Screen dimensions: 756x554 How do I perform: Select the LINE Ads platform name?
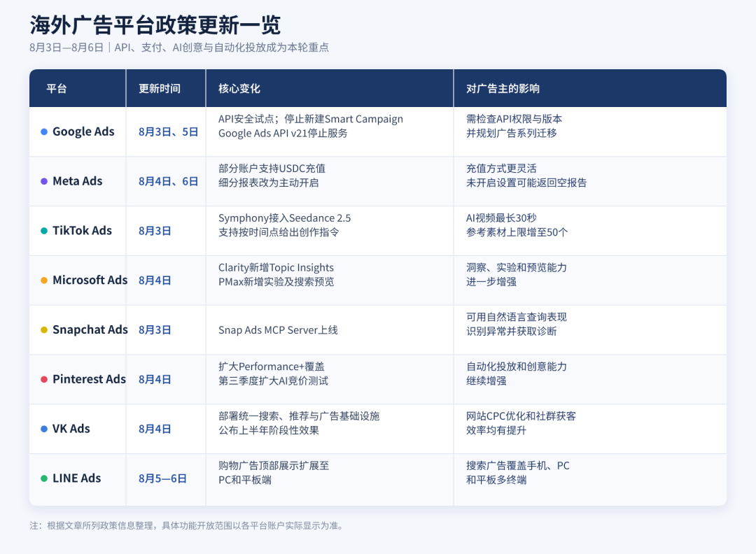pyautogui.click(x=77, y=478)
